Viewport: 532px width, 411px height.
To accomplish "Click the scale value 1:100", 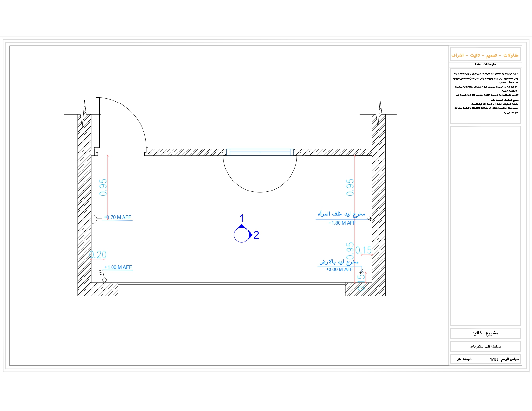I will (x=494, y=359).
